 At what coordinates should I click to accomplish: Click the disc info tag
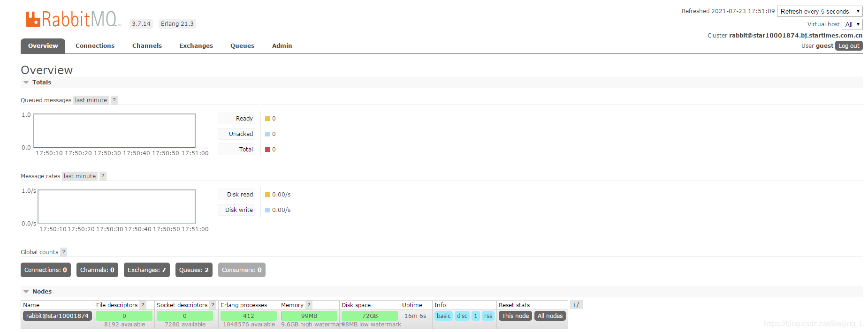[462, 316]
